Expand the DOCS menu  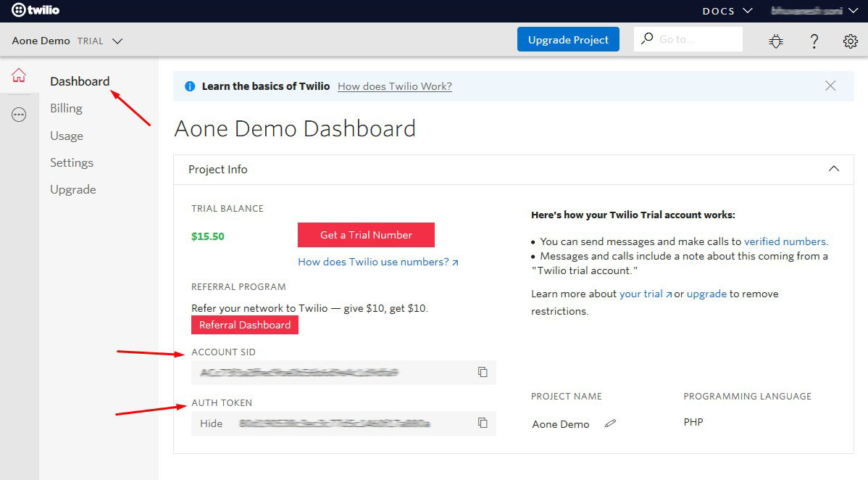pyautogui.click(x=727, y=11)
